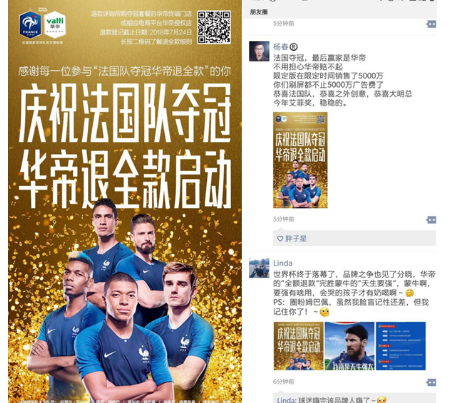Open blue text slide thumbnail in Linda's post
This screenshot has width=452, height=403.
(401, 346)
